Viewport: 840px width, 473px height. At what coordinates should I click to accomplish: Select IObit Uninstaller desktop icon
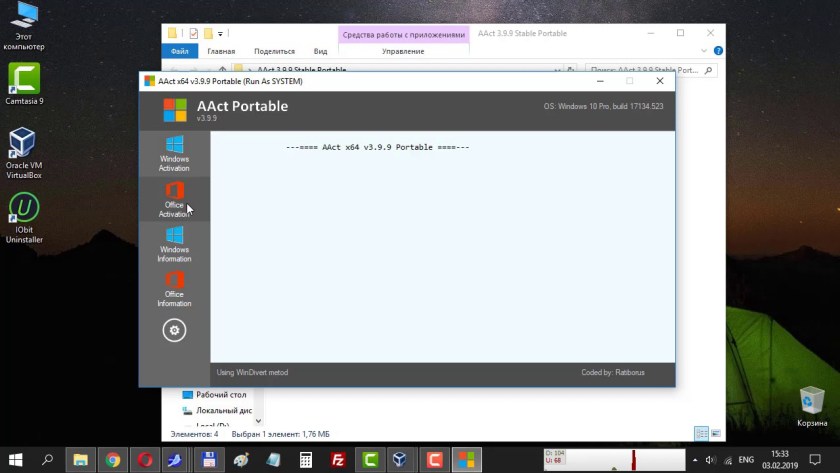(x=24, y=217)
